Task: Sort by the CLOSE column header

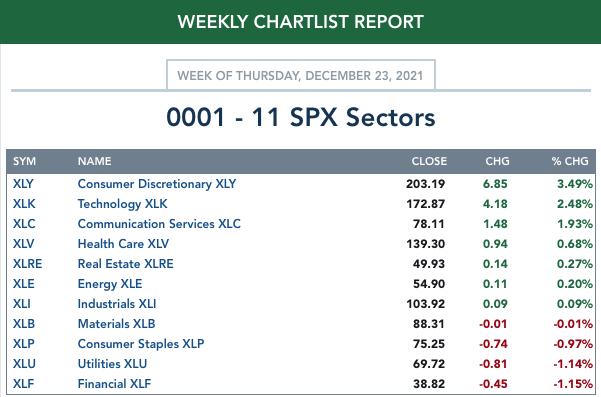Action: tap(429, 161)
